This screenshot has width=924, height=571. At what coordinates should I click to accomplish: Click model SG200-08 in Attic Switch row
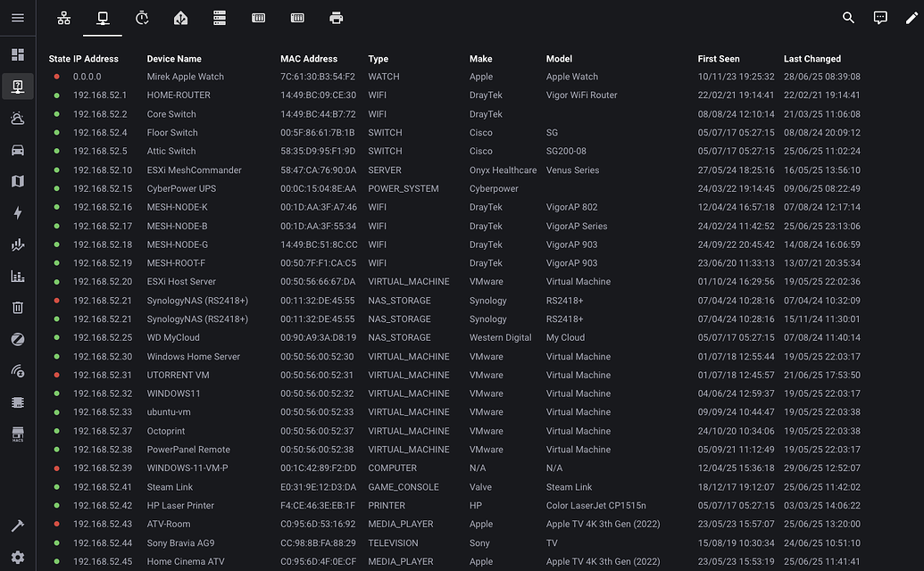point(566,152)
